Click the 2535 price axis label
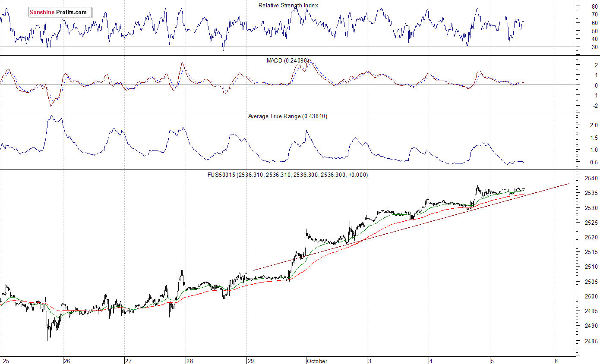Viewport: 600px width, 364px height. [x=592, y=193]
